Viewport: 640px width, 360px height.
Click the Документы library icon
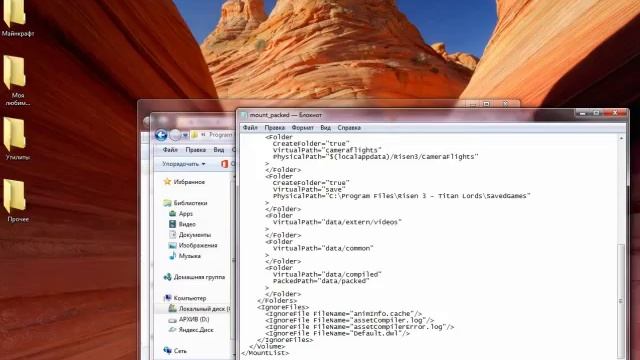pyautogui.click(x=173, y=235)
